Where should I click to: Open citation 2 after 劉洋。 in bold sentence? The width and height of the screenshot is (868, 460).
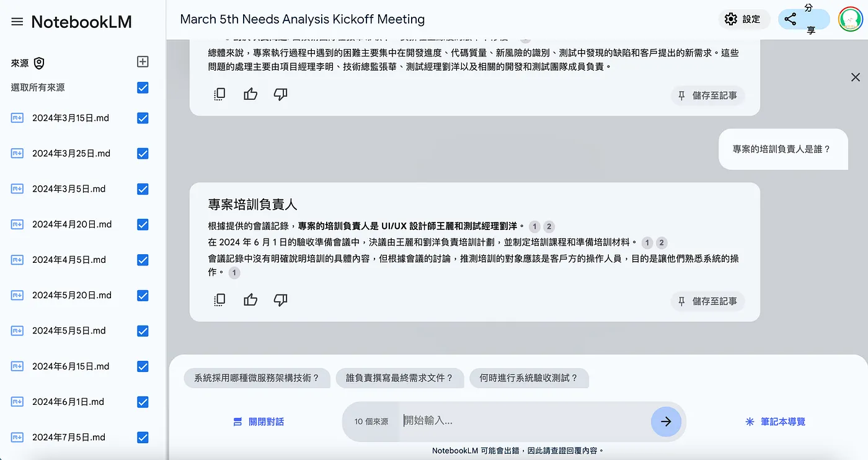coord(549,226)
